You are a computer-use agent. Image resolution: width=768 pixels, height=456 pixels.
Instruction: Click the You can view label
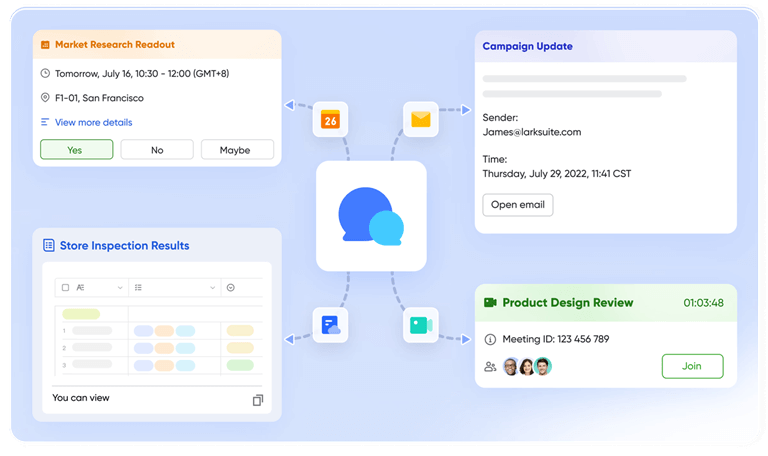(81, 398)
